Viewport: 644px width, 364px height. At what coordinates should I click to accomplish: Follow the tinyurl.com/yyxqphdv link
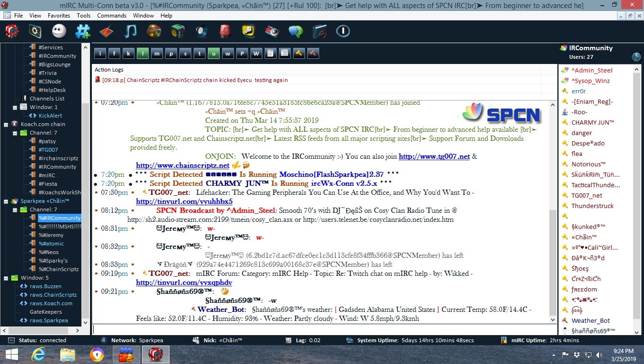(184, 282)
